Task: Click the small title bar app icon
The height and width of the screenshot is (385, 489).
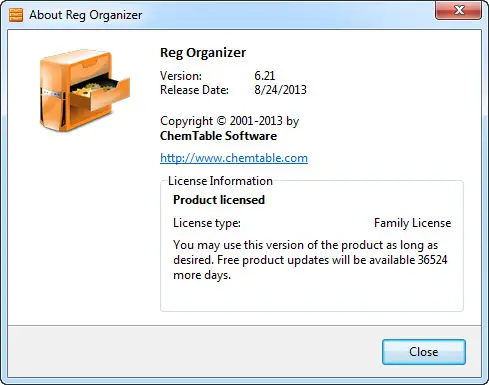Action: click(16, 15)
